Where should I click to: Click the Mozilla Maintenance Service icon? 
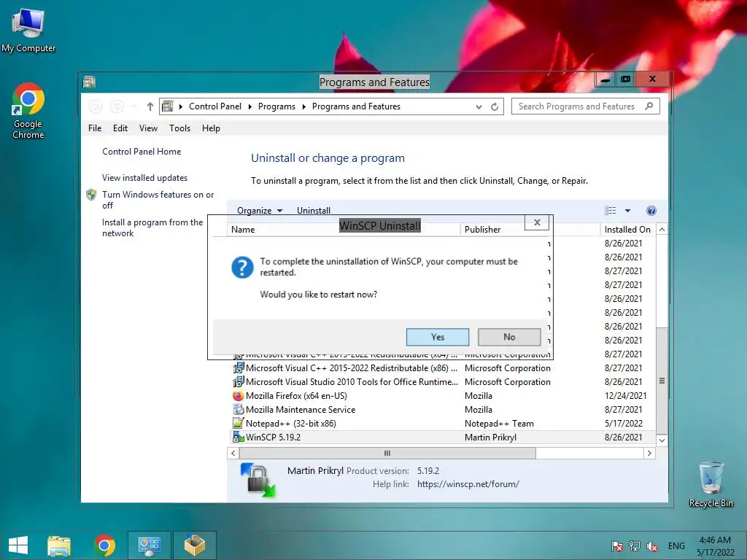[238, 410]
